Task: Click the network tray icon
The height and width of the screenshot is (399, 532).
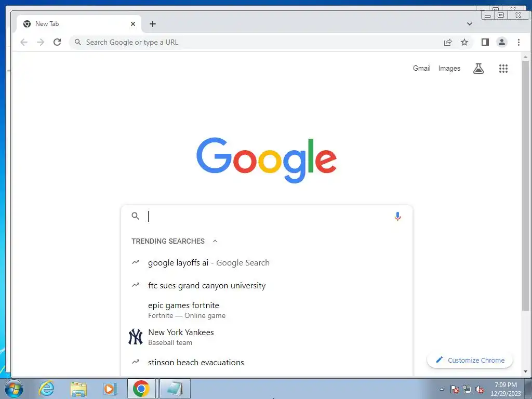Action: [467, 389]
